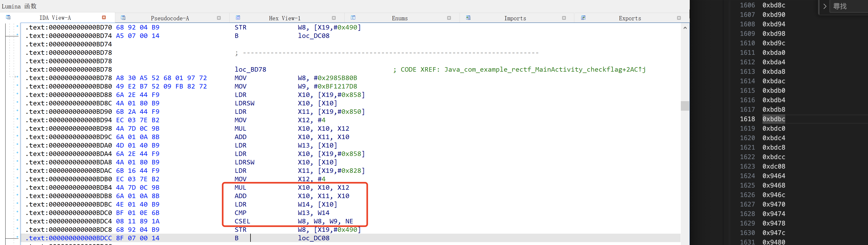Click the Pseudocode-A tab icon
This screenshot has height=245, width=868.
123,17
